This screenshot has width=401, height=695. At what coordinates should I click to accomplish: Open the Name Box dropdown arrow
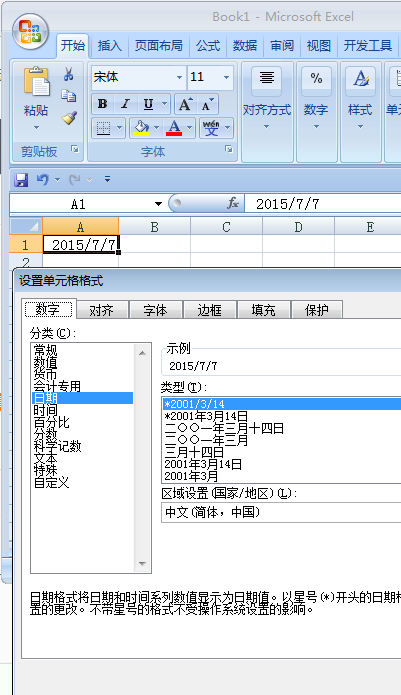tap(158, 204)
